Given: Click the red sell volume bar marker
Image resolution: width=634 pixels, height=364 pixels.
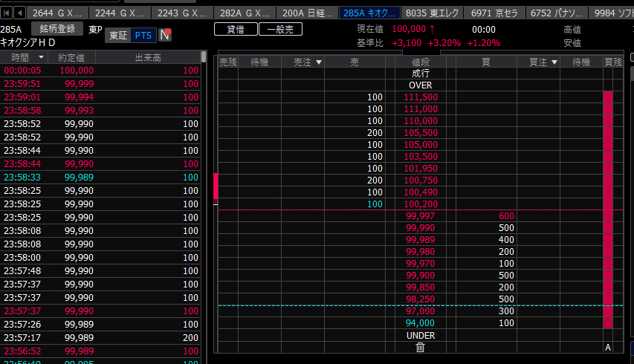Looking at the screenshot, I should click(216, 186).
